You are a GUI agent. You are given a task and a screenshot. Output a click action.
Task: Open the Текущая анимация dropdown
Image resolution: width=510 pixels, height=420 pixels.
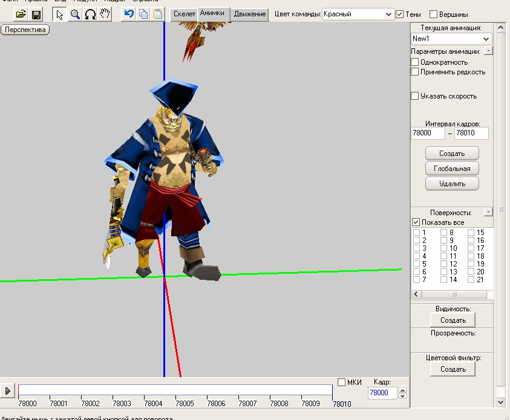pos(486,39)
